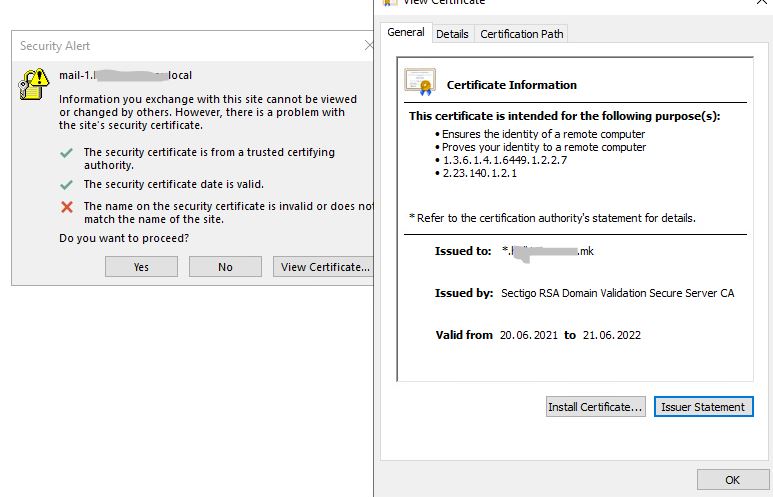Click the Install Certificate button
Viewport: 773px width, 497px height.
click(596, 407)
